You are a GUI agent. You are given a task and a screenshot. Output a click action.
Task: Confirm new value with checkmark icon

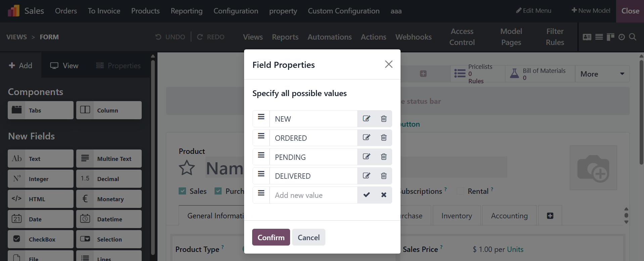coord(366,195)
